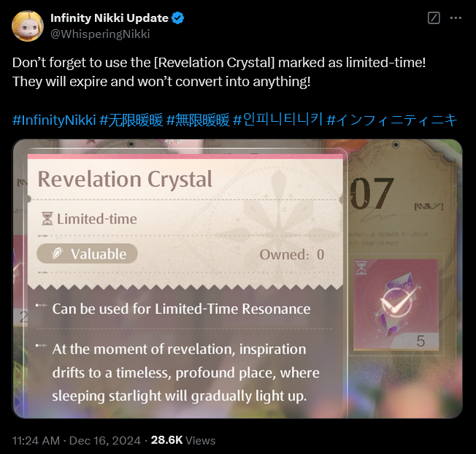Open the #无限暖暖 hashtag
The height and width of the screenshot is (454, 476).
(x=131, y=120)
